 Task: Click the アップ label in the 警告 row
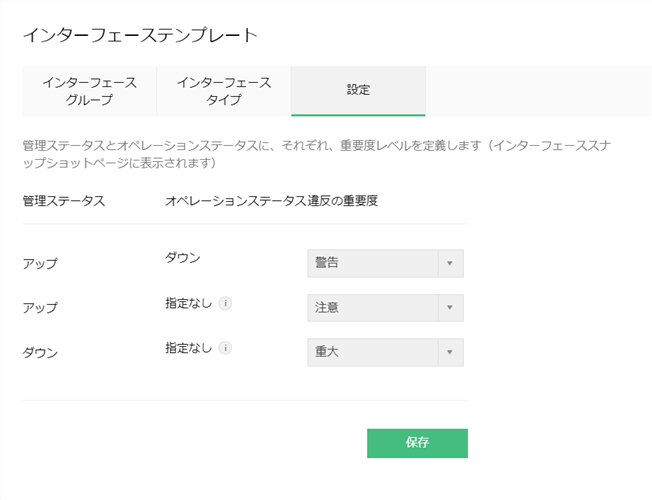(40, 264)
